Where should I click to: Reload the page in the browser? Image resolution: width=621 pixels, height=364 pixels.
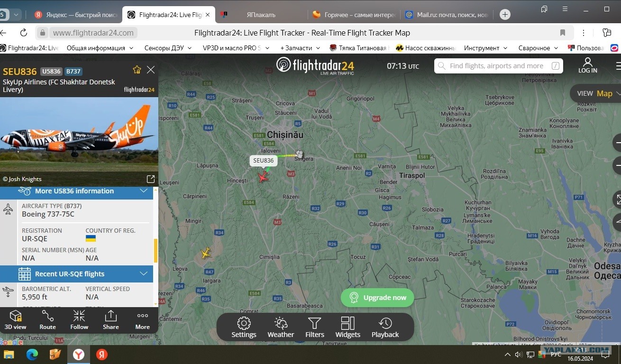24,33
